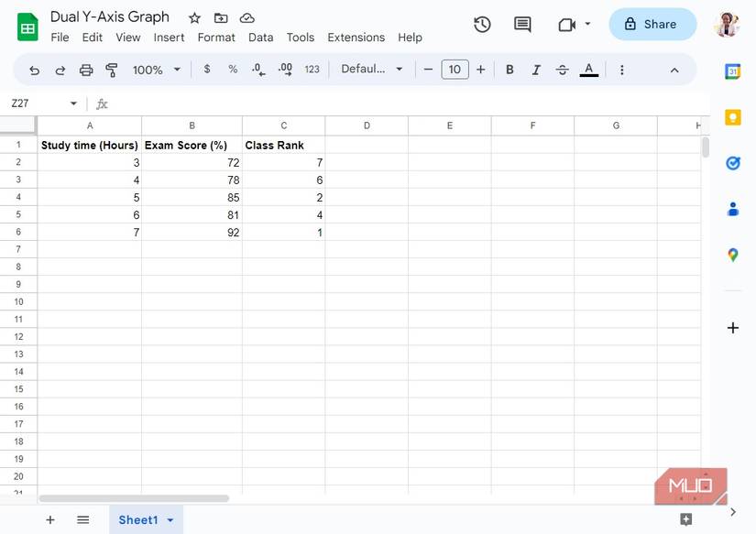Click the Share button
The height and width of the screenshot is (534, 756).
652,25
